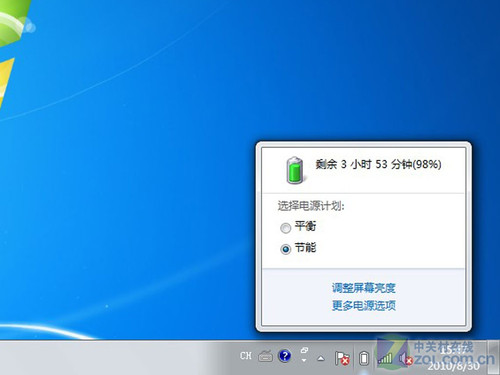The image size is (500, 375).
Task: Open the 更多电源选项 link
Action: pos(364,305)
